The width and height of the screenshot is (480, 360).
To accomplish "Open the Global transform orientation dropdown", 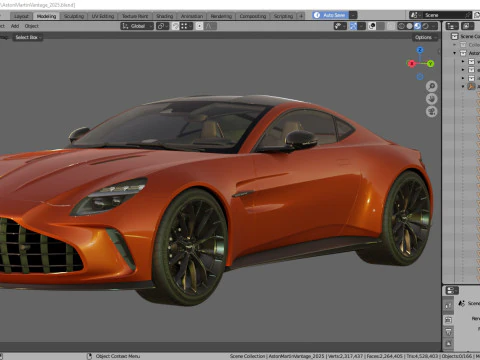I will (137, 26).
